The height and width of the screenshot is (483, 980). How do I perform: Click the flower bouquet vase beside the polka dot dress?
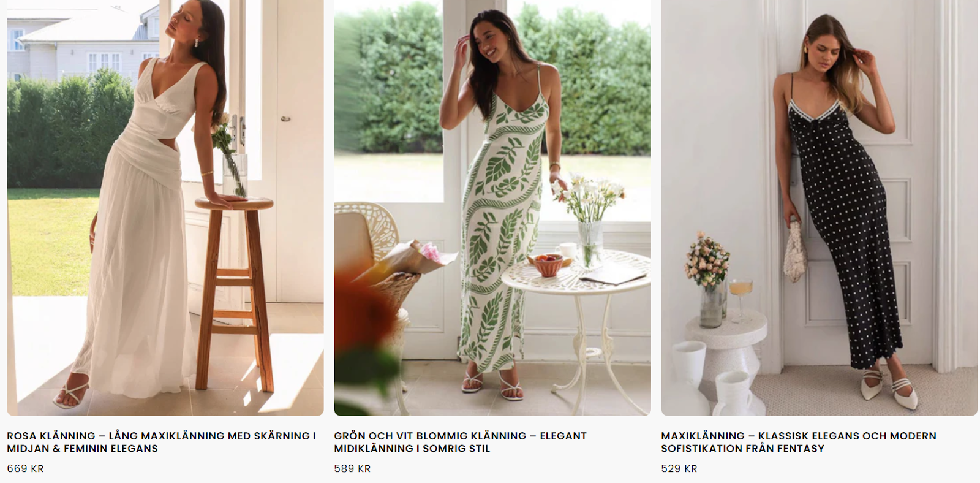pos(708,280)
